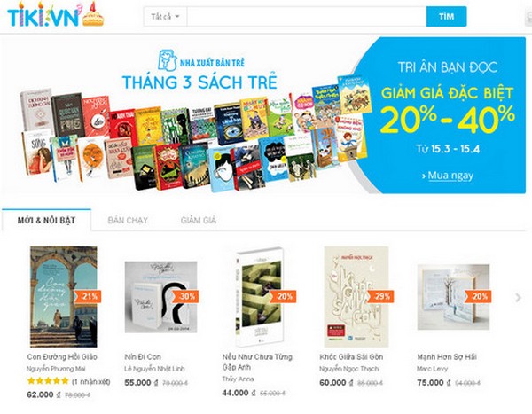The image size is (532, 414).
Task: Open the Tất cả category dropdown
Action: (x=165, y=16)
